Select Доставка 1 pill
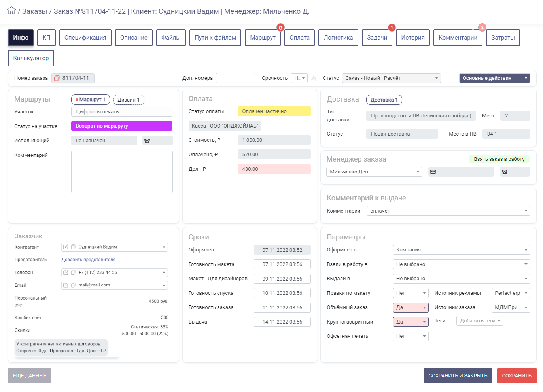543x392 pixels. 384,100
